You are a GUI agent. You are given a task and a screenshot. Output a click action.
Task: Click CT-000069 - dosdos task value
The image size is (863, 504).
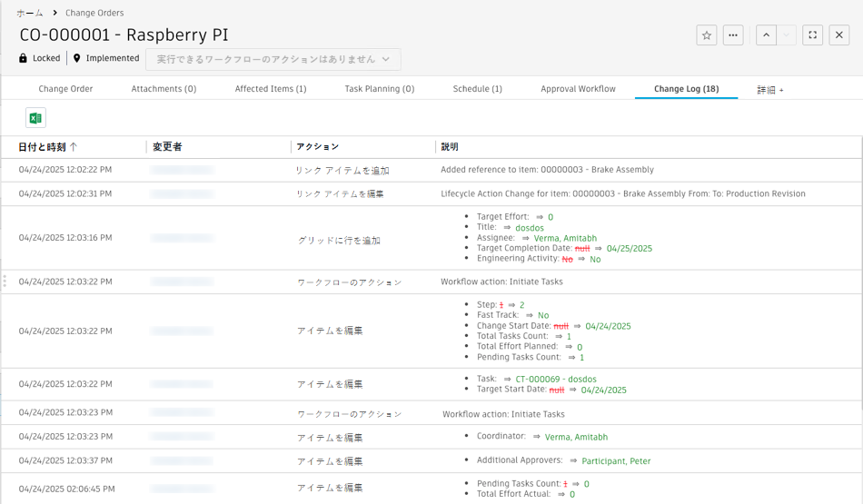tap(556, 379)
